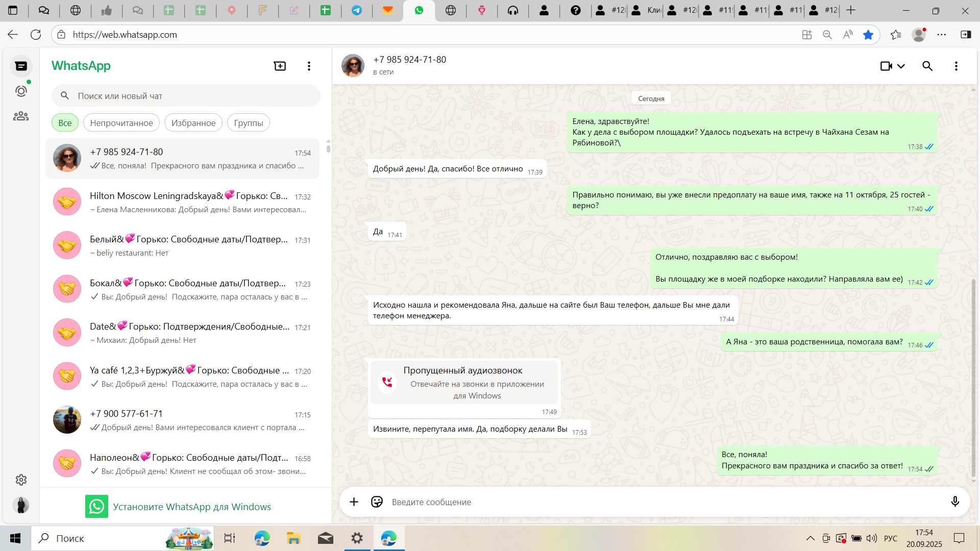Open the conversation menu three dots

point(956,66)
